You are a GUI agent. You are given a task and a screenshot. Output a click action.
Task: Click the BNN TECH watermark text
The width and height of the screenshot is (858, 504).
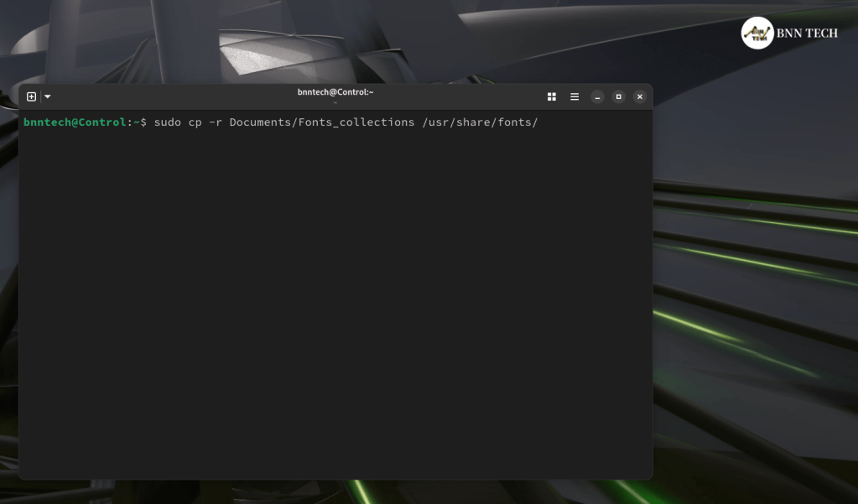pyautogui.click(x=807, y=34)
